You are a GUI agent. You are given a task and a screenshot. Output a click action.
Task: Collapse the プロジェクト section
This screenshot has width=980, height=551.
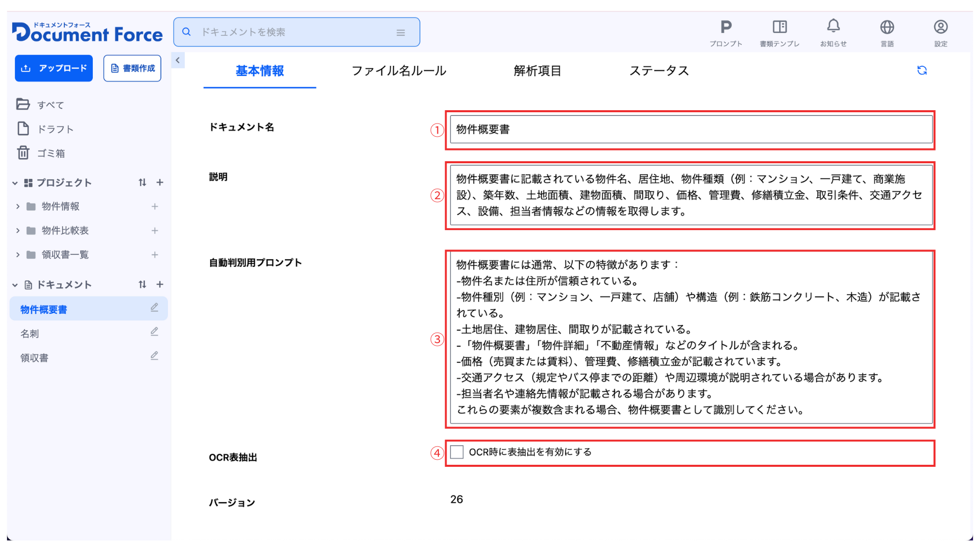click(x=15, y=183)
